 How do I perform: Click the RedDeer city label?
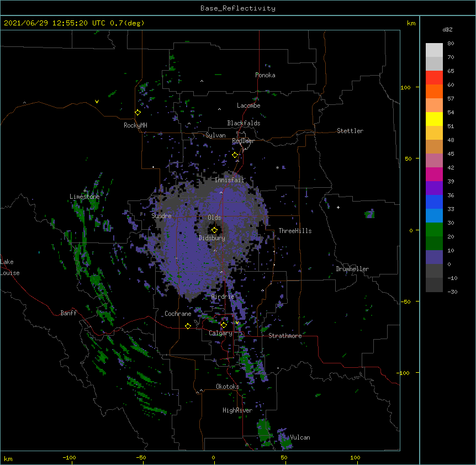pos(243,141)
